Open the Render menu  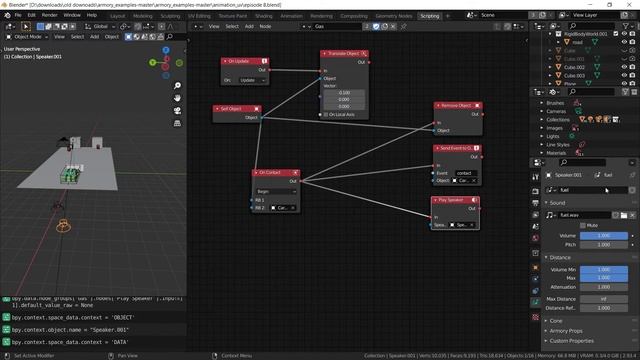pos(49,16)
